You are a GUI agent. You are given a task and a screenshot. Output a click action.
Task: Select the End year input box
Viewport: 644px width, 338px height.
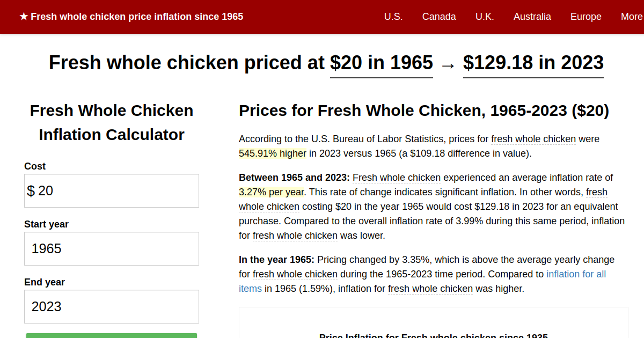coord(112,306)
